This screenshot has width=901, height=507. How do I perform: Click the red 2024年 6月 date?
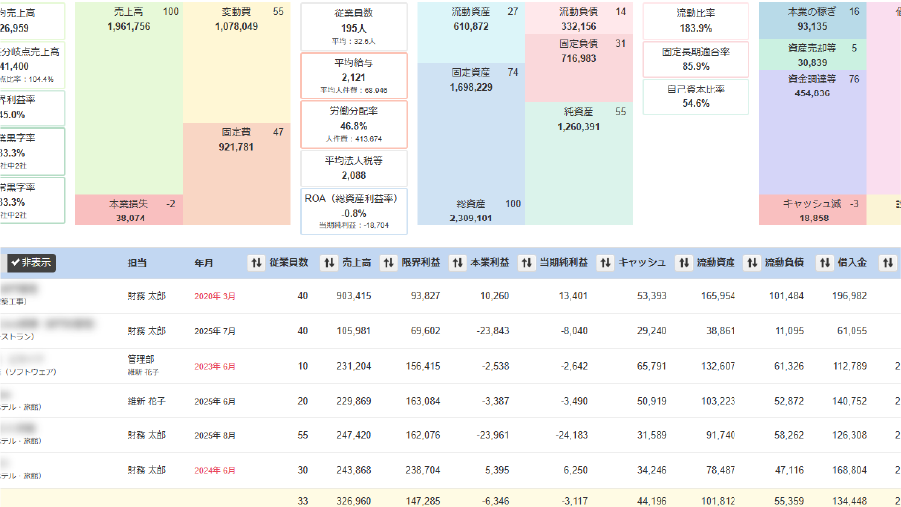pos(215,470)
